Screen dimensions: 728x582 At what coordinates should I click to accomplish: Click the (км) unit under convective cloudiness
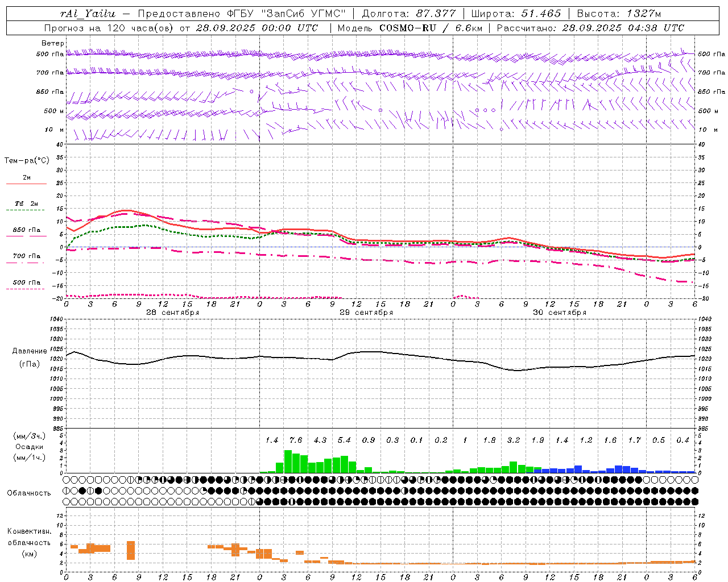point(30,554)
